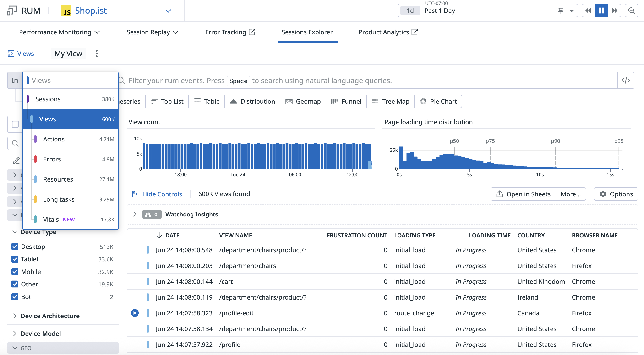Expand Watchdog Insights section
This screenshot has width=644, height=355.
tap(135, 214)
